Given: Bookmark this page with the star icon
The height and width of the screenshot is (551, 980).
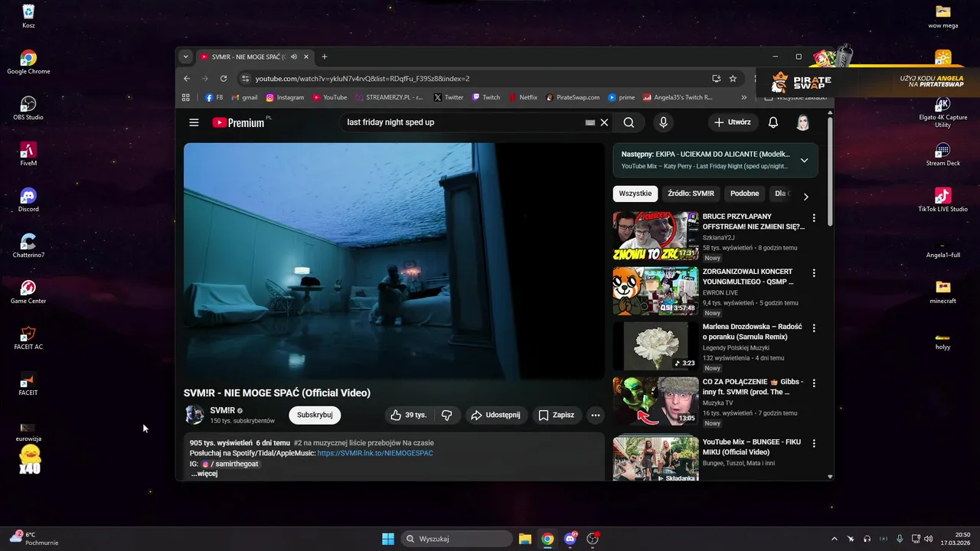Looking at the screenshot, I should tap(733, 78).
